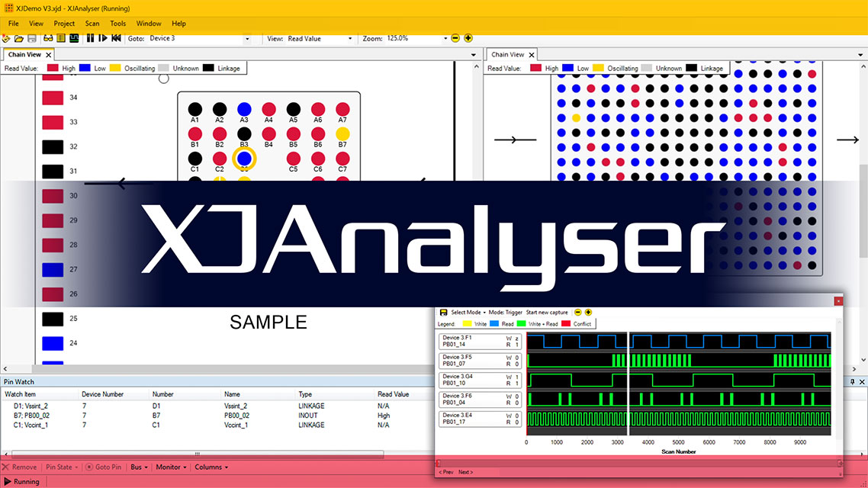The width and height of the screenshot is (868, 488).
Task: Close the left Chain View tab
Action: (x=49, y=55)
